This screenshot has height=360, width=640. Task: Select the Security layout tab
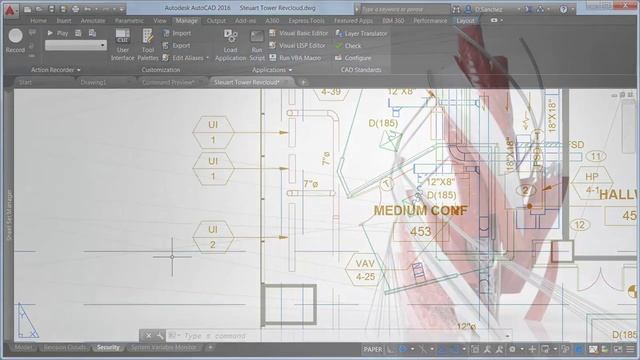point(108,348)
